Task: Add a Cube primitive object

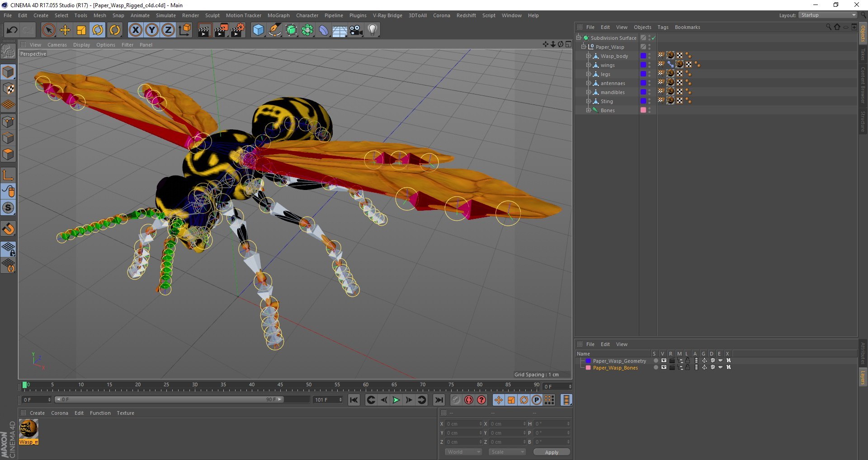Action: tap(258, 30)
